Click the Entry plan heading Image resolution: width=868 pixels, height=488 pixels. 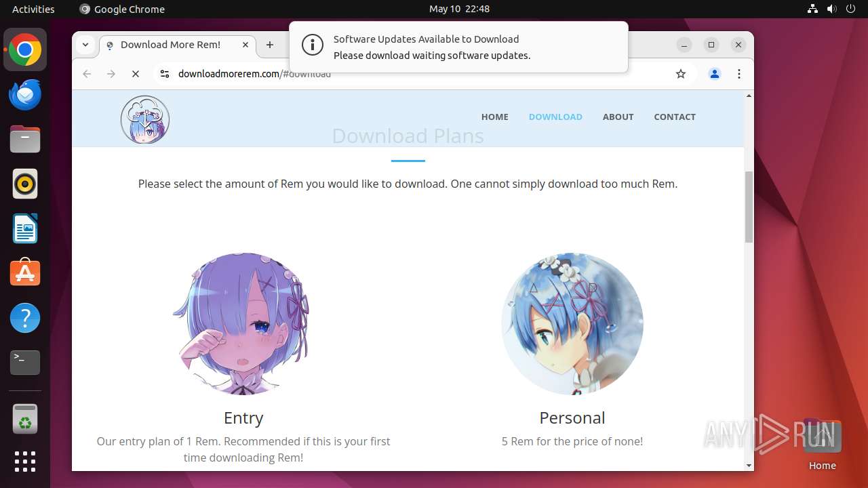243,418
